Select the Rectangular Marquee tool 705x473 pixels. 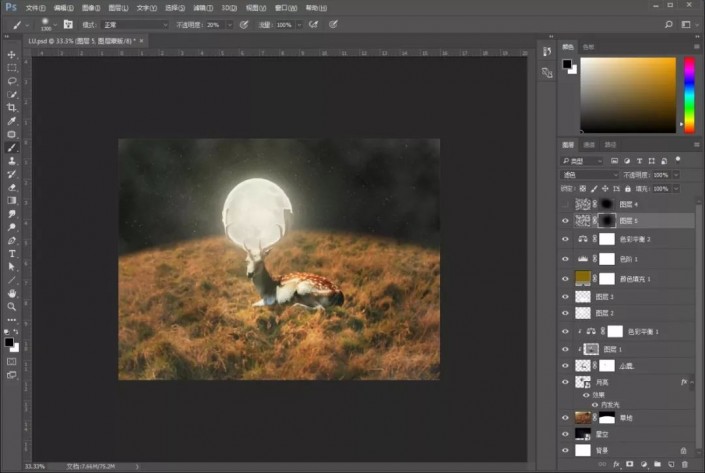[x=12, y=68]
